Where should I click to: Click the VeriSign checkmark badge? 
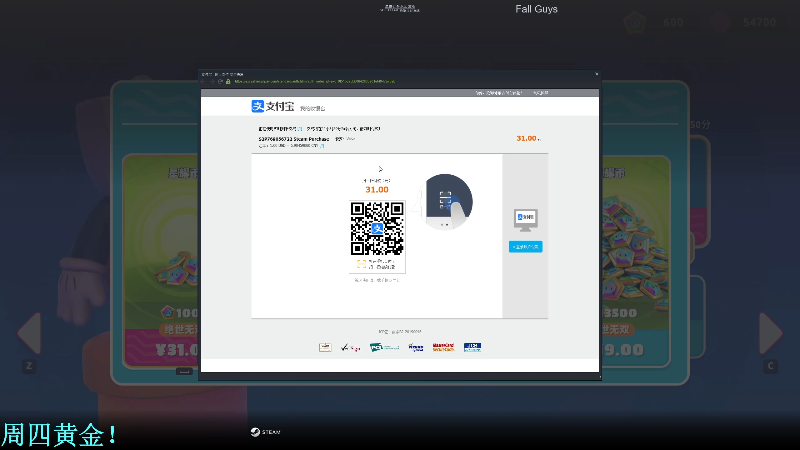pyautogui.click(x=351, y=347)
